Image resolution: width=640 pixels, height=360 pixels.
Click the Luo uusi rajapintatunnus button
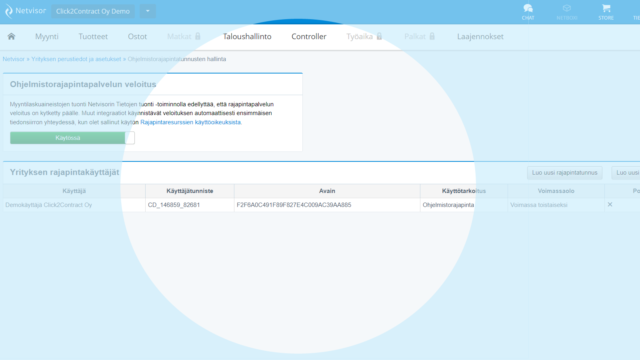564,173
